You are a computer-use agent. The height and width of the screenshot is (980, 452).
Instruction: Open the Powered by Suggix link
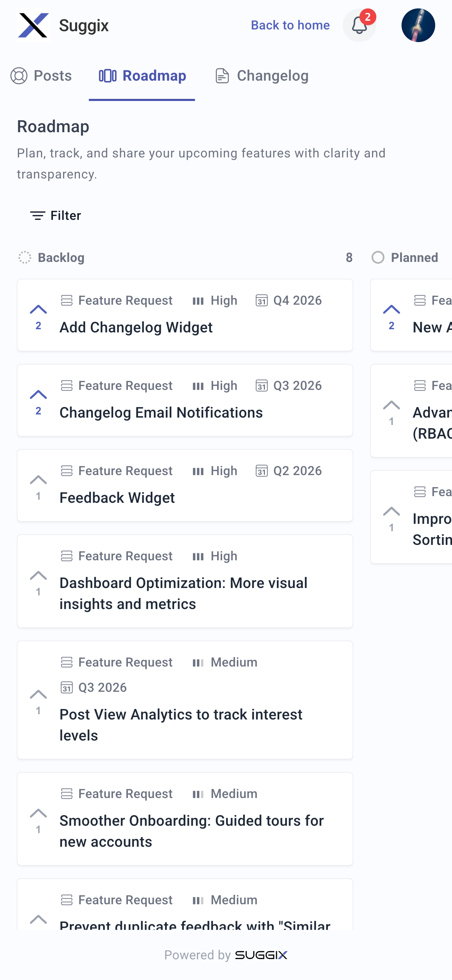(x=226, y=955)
